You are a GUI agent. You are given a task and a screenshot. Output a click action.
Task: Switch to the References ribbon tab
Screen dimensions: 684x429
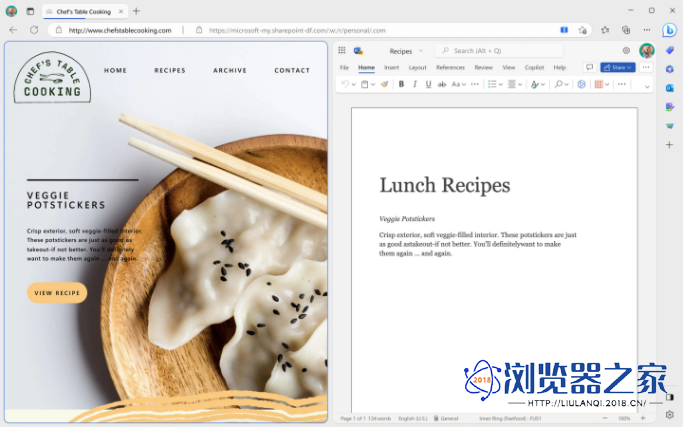tap(450, 68)
